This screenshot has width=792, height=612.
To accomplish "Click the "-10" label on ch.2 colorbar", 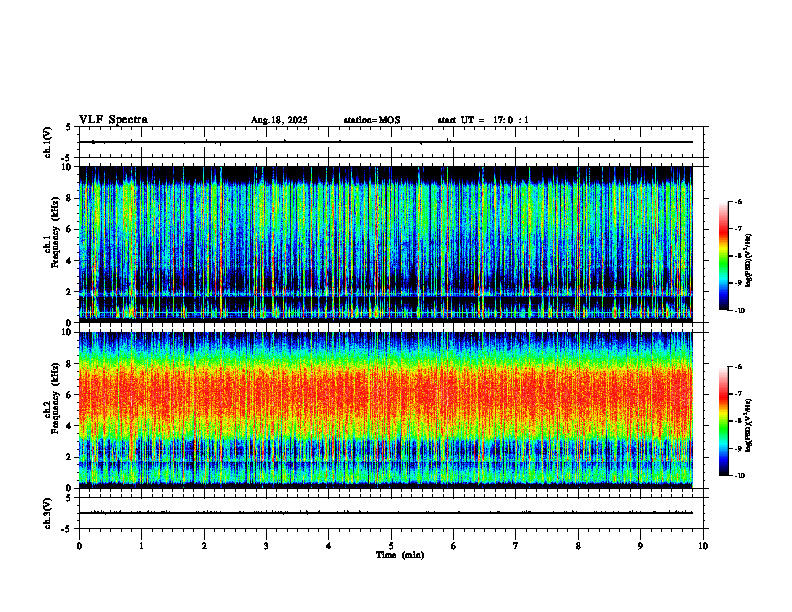I will (x=739, y=475).
